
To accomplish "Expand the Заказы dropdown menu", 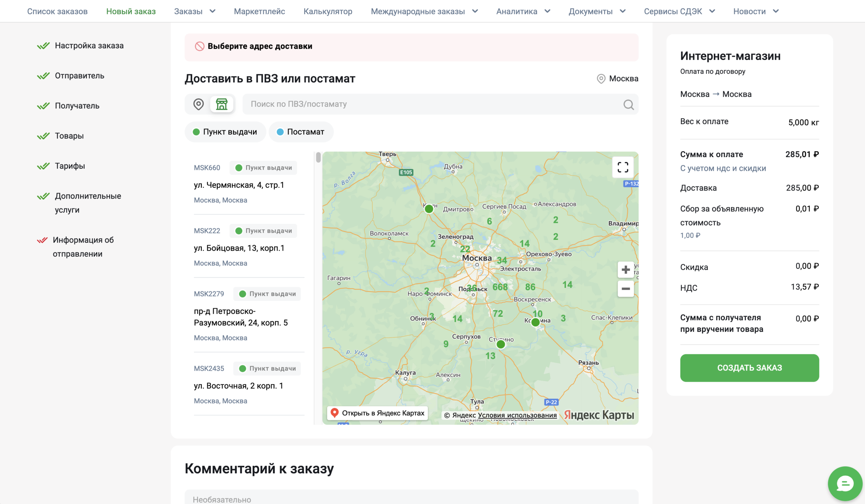I will (x=195, y=11).
